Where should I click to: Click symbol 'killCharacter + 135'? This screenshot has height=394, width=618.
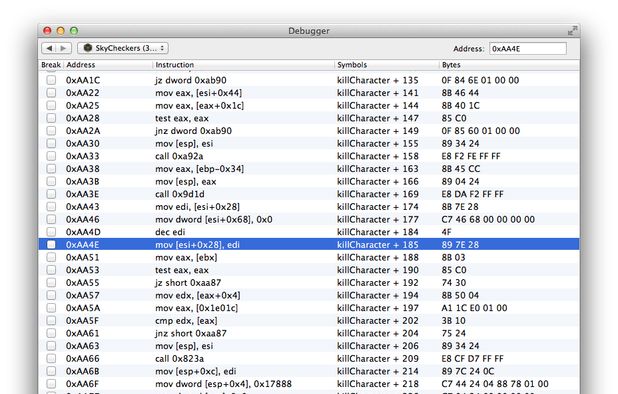pos(378,80)
